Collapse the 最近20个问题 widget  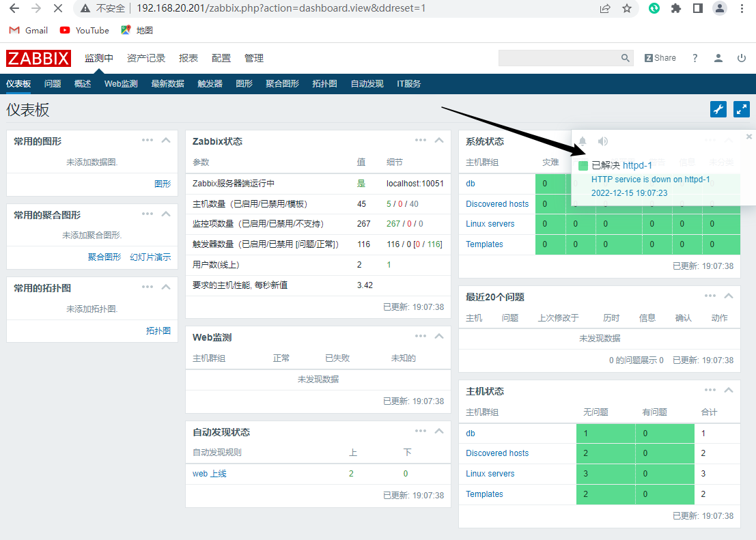tap(729, 296)
